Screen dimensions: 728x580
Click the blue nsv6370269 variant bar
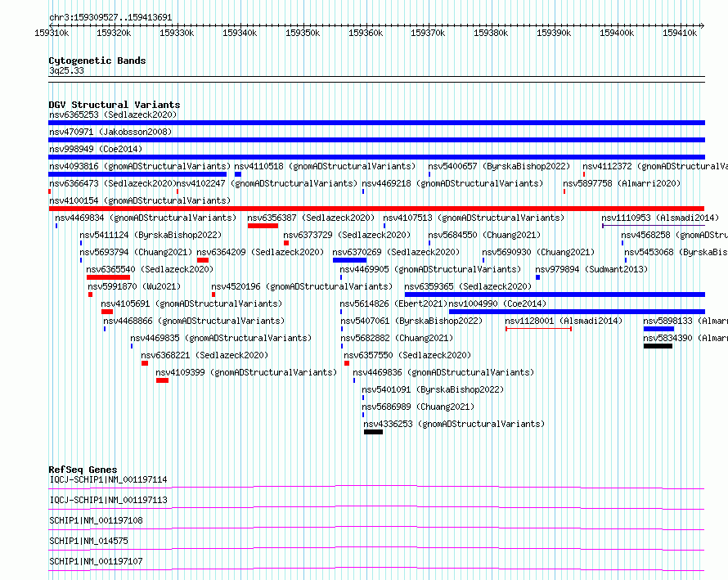349,260
